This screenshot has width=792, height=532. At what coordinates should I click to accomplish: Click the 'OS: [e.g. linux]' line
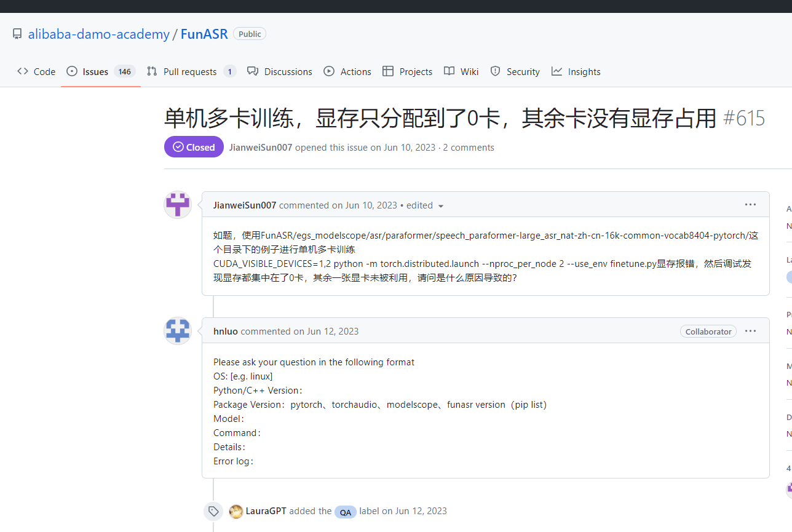pyautogui.click(x=243, y=376)
